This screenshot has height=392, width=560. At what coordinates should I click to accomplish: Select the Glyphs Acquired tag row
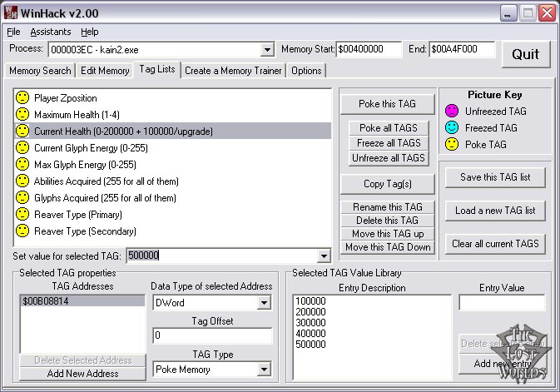173,197
